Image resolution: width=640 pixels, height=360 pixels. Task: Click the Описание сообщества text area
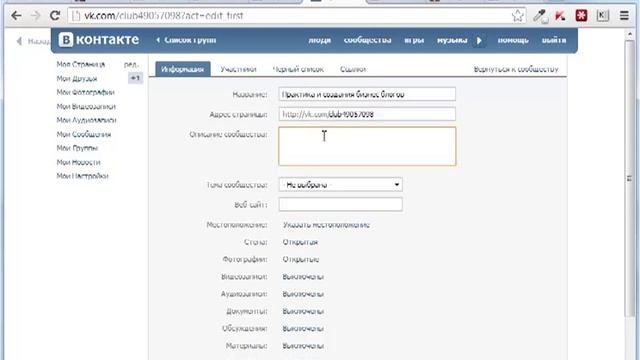click(367, 146)
